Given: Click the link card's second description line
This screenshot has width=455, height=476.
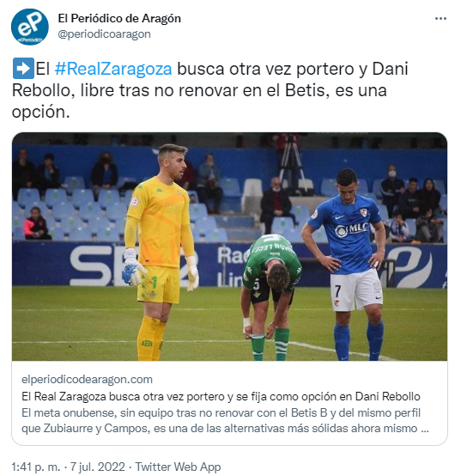Looking at the screenshot, I should tap(225, 429).
